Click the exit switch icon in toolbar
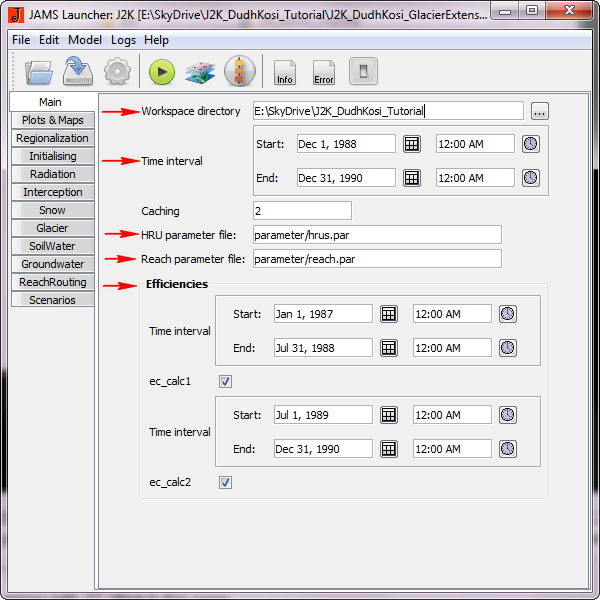Screen dimensions: 600x600 [x=363, y=72]
